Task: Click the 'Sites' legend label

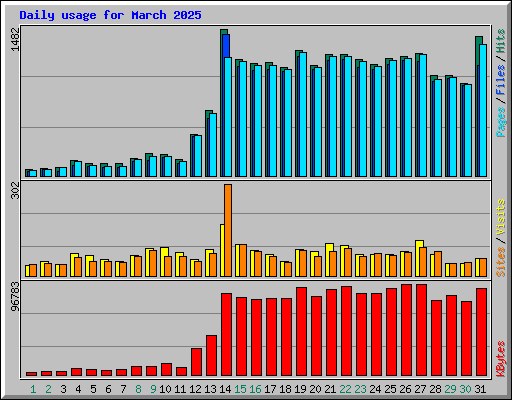Action: (x=500, y=262)
